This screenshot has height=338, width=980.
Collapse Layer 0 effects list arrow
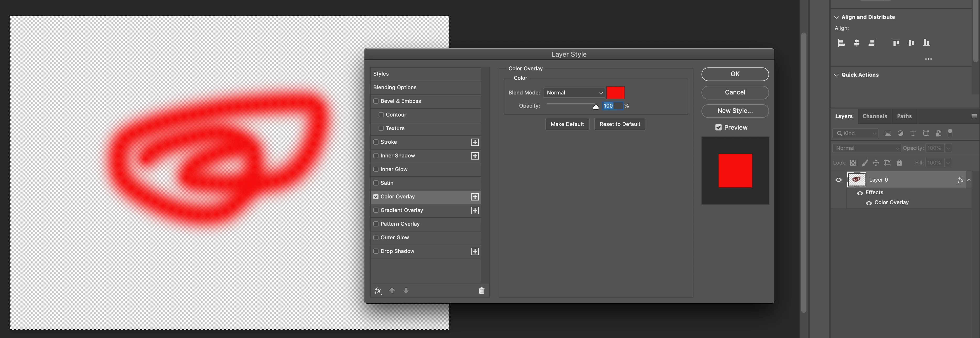968,180
